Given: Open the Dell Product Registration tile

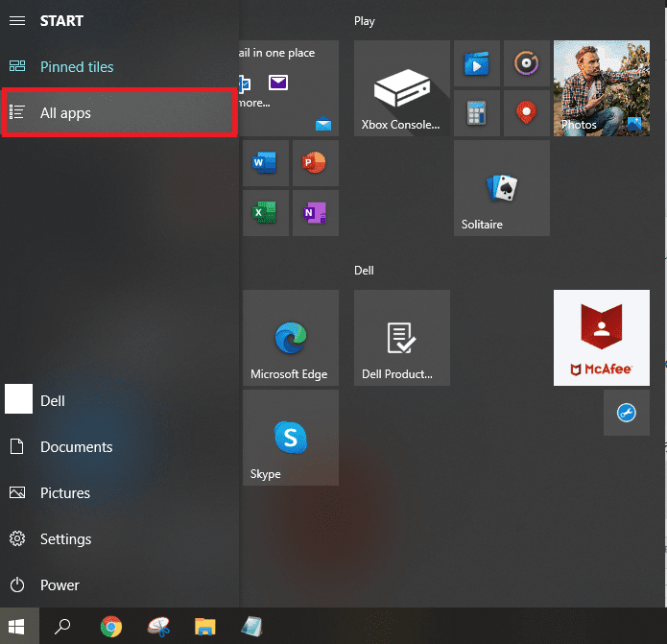Looking at the screenshot, I should [402, 338].
